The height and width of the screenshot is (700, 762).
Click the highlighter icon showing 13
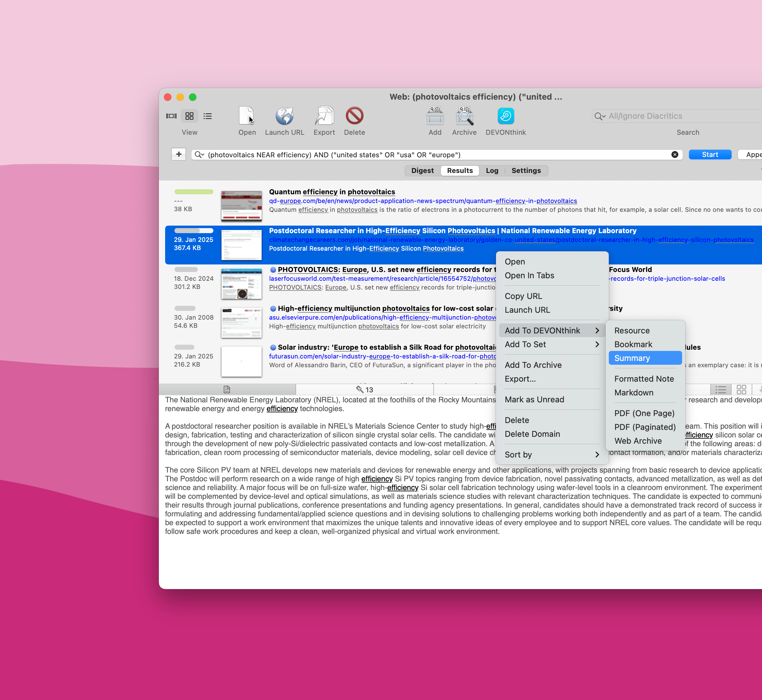pyautogui.click(x=364, y=389)
